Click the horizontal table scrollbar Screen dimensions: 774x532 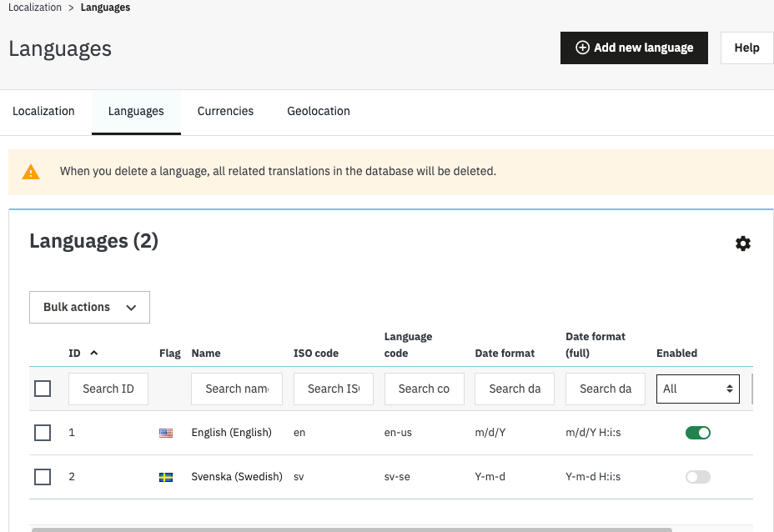pyautogui.click(x=351, y=529)
